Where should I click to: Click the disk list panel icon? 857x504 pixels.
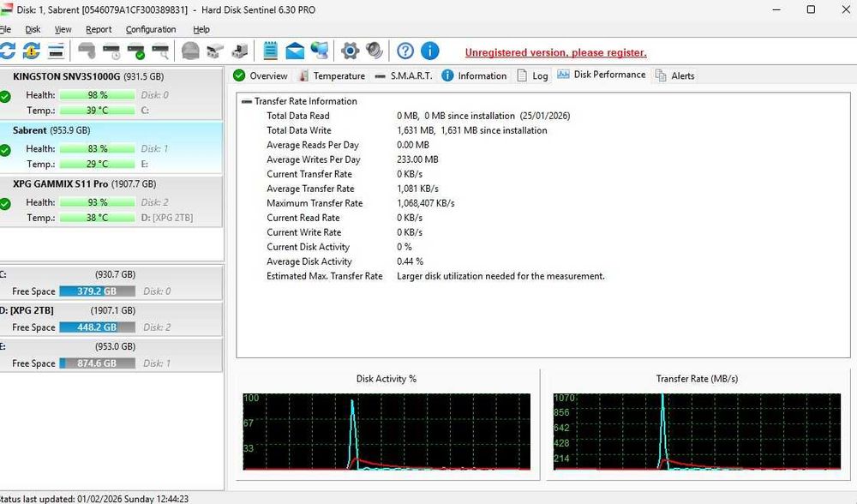pos(57,51)
